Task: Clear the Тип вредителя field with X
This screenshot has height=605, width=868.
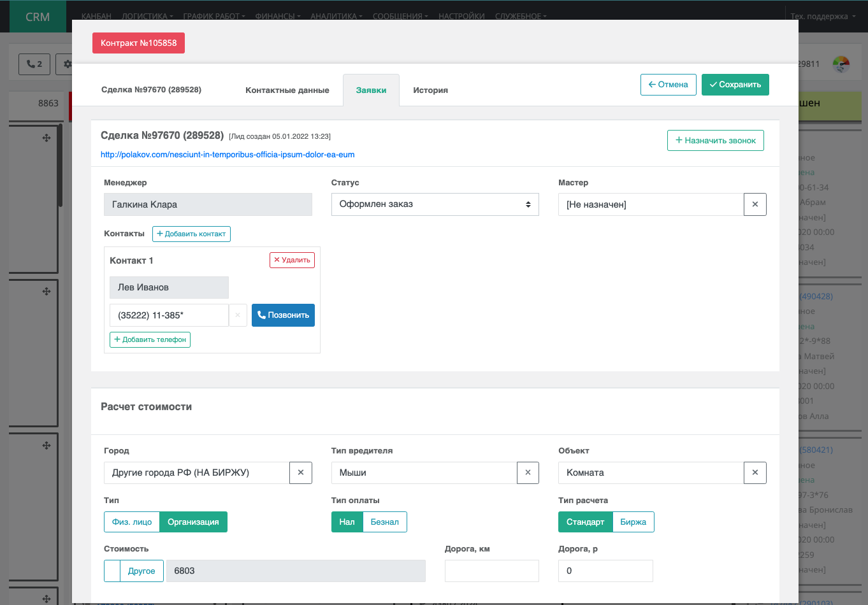Action: [528, 473]
